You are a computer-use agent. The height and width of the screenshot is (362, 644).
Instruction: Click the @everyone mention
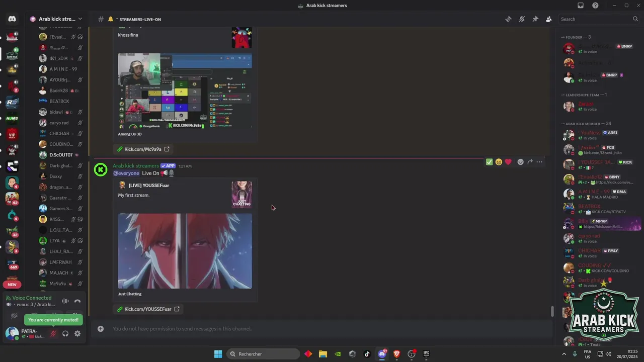point(126,173)
